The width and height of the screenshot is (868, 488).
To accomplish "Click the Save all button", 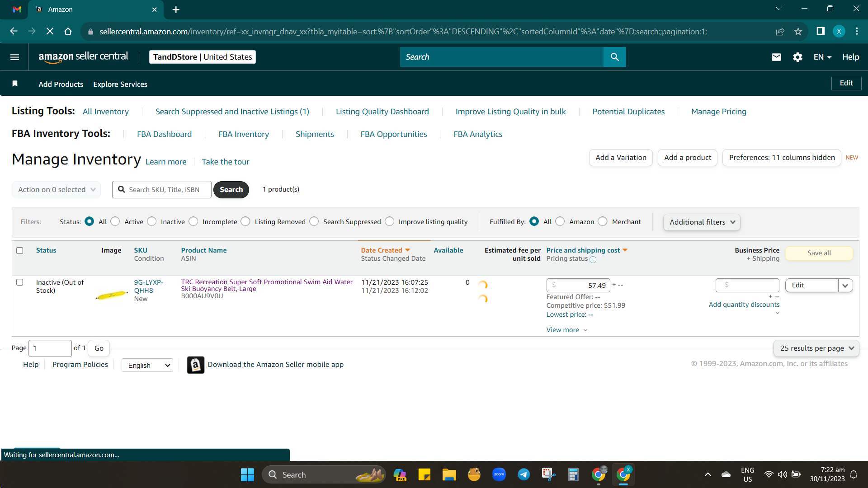I will [x=819, y=253].
